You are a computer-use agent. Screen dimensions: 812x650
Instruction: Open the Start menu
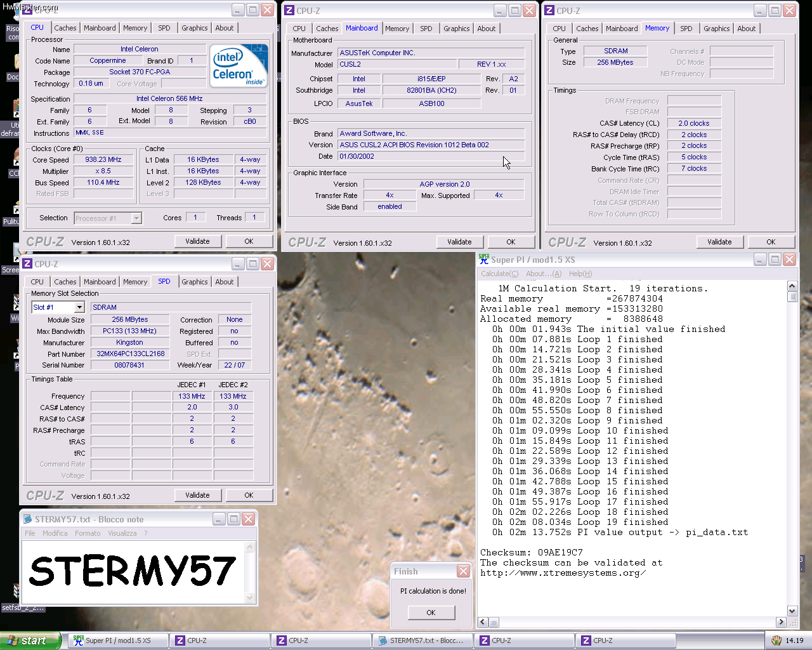click(30, 640)
